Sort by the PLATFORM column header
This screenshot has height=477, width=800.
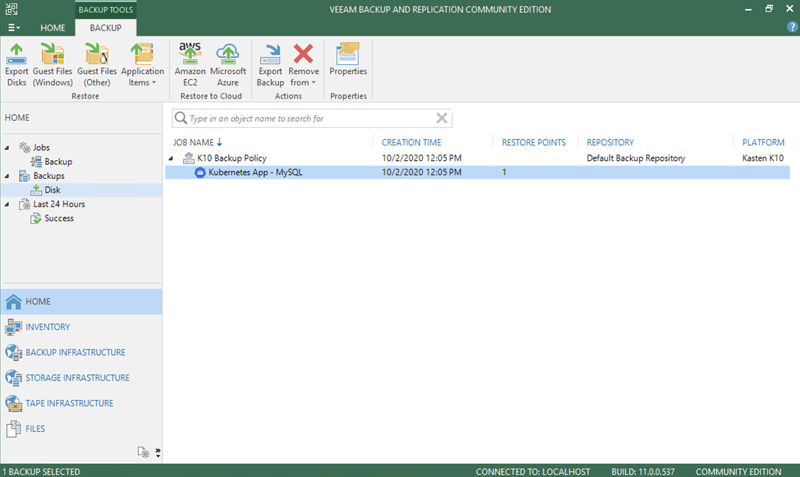click(763, 142)
